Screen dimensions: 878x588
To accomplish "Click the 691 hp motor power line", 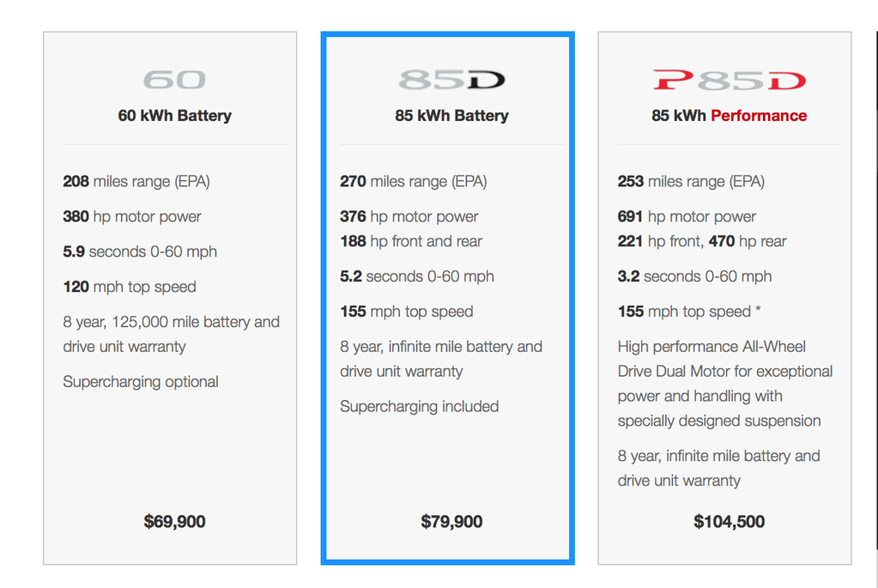I will point(687,216).
